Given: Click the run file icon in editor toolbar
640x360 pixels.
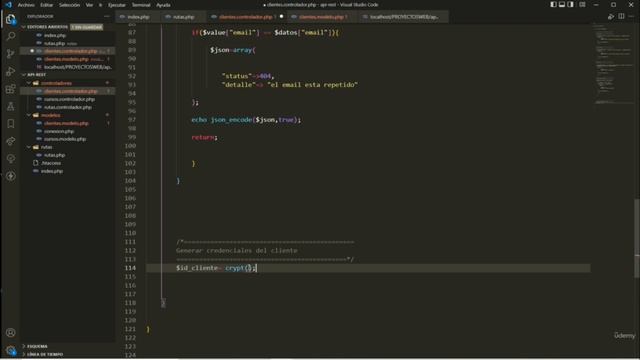Looking at the screenshot, I should (x=611, y=16).
